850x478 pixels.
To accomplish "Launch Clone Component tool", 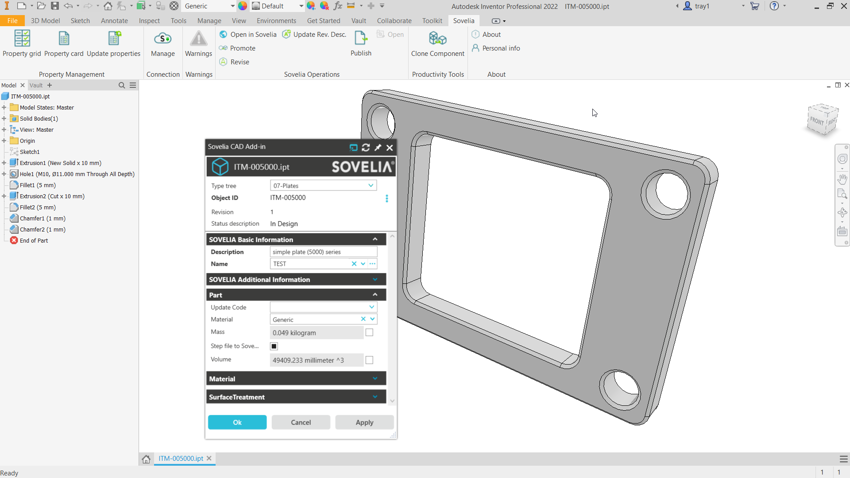I will click(437, 43).
